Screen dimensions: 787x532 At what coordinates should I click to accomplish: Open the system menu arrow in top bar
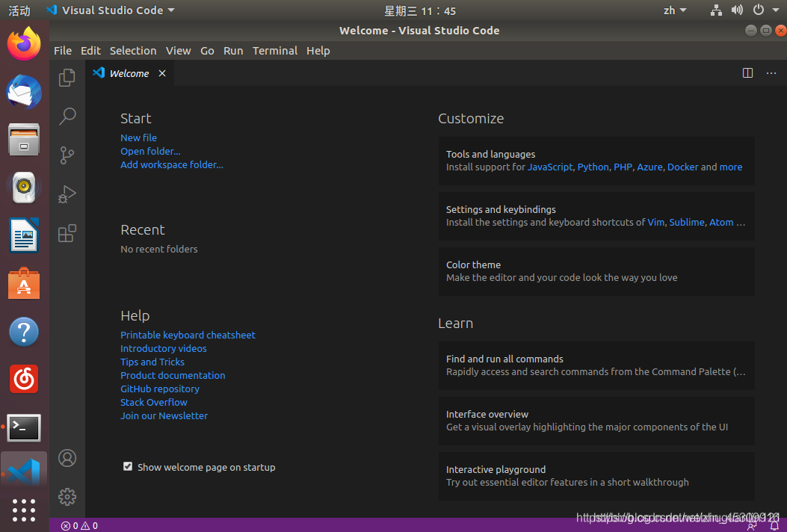coord(776,10)
